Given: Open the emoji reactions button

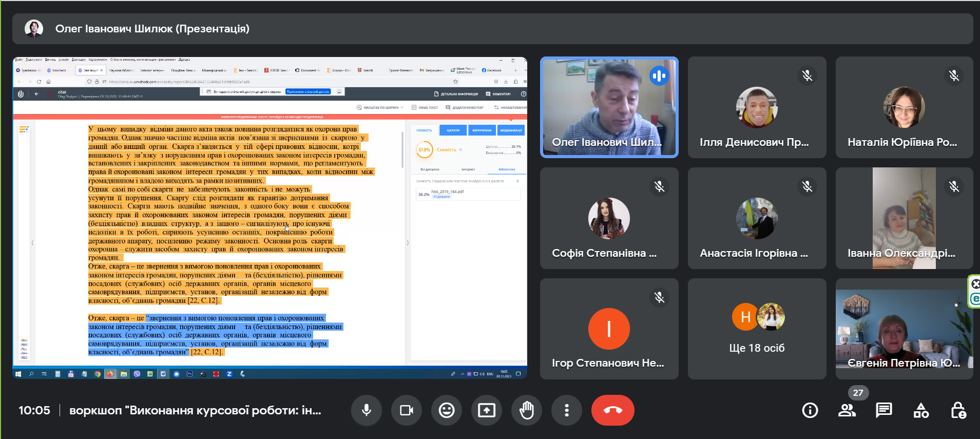Looking at the screenshot, I should coord(447,410).
